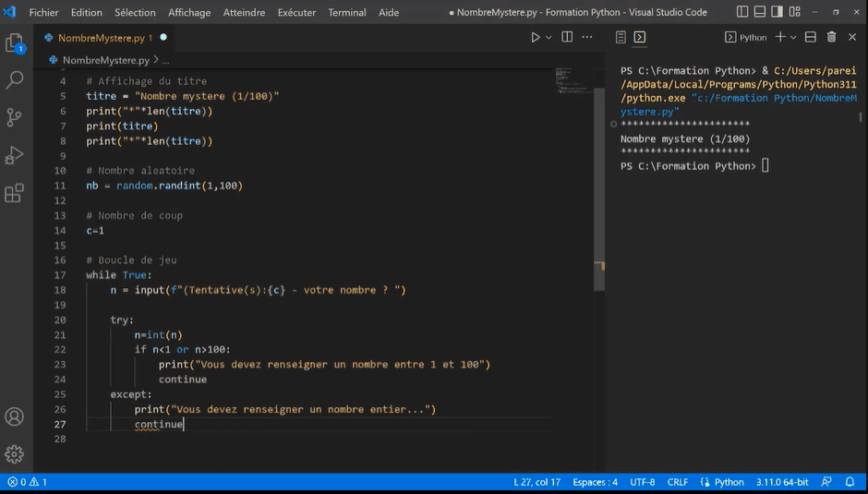Click the 'continue' word on line 27
The height and width of the screenshot is (494, 868).
click(158, 424)
